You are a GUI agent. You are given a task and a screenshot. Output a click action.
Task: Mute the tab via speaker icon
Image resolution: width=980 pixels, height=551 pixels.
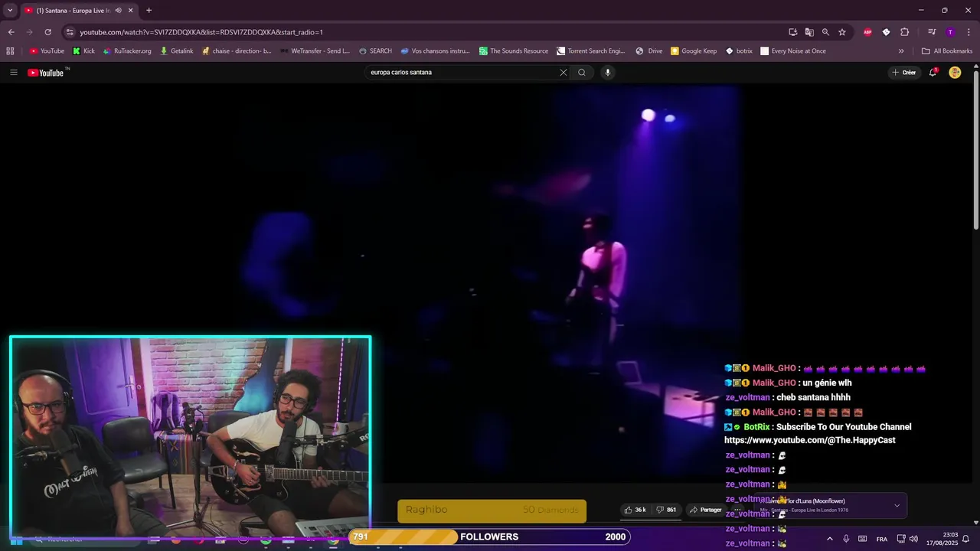point(118,11)
